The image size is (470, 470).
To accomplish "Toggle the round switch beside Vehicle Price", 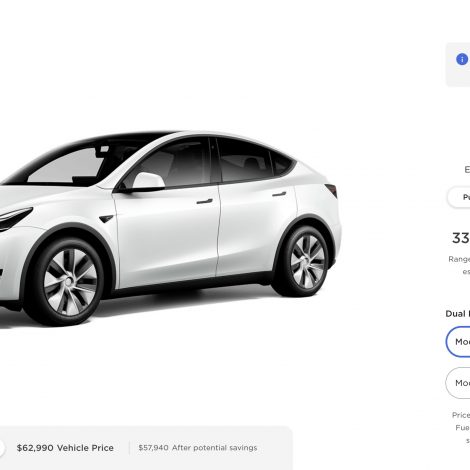I will (2, 448).
